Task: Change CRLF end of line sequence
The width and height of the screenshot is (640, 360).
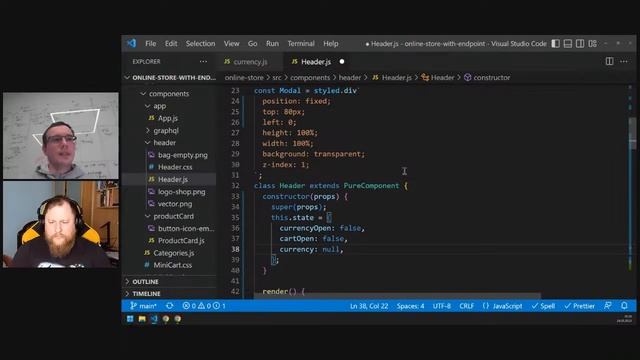Action: [467, 306]
